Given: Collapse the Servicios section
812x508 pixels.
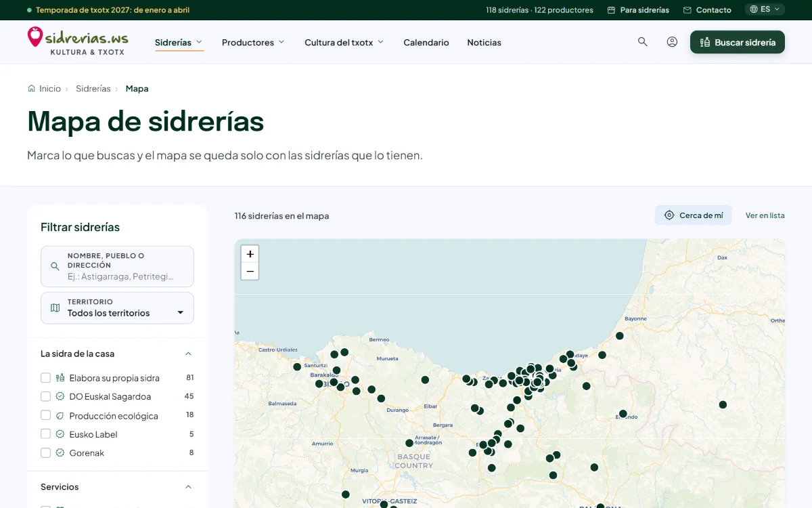Looking at the screenshot, I should tap(188, 487).
